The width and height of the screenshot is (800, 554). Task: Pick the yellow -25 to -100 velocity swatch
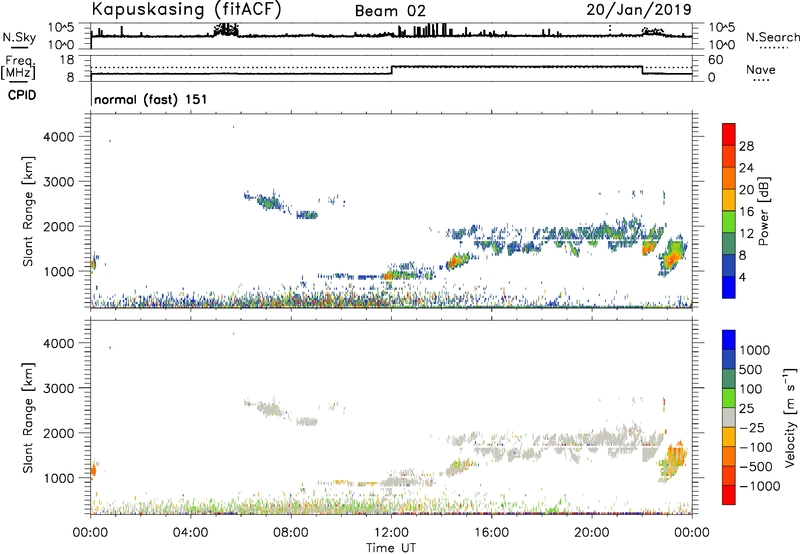click(x=729, y=437)
